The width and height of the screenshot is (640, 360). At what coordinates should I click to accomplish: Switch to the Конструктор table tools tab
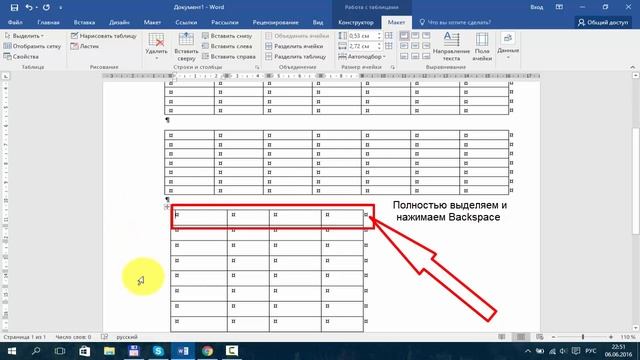point(356,22)
